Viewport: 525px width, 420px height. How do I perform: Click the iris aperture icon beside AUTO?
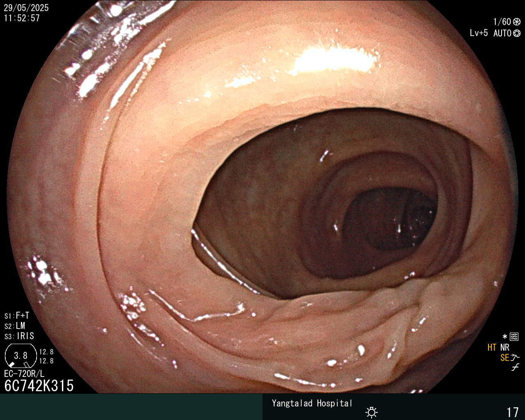point(517,33)
